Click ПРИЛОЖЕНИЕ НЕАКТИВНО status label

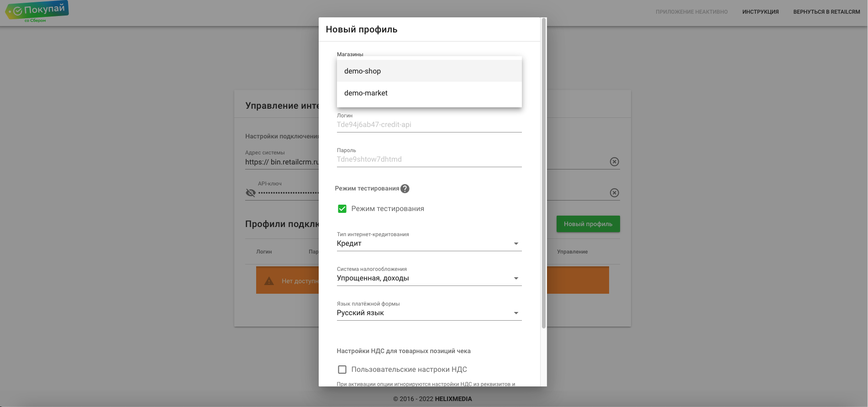click(692, 12)
